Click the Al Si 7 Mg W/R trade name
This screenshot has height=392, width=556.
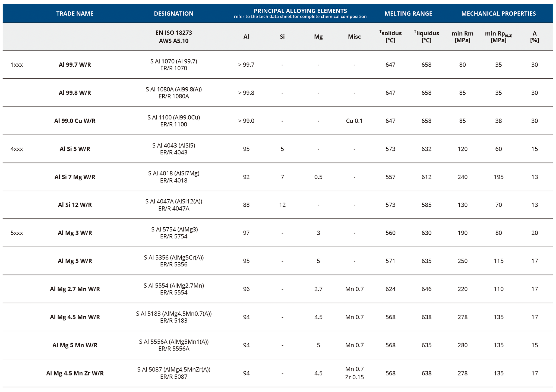[75, 177]
